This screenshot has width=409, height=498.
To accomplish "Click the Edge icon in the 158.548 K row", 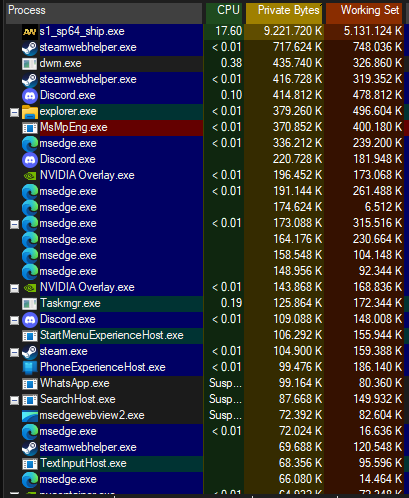I will [30, 255].
